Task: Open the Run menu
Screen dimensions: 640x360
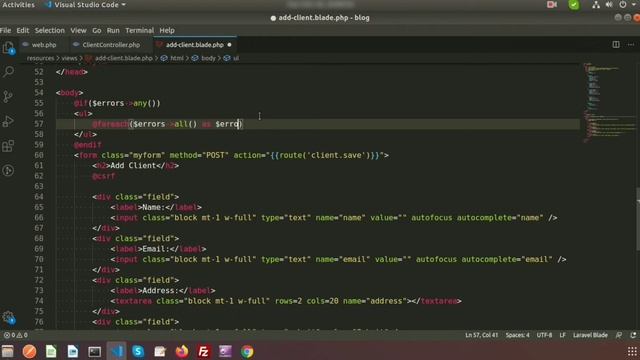Action: 113,30
